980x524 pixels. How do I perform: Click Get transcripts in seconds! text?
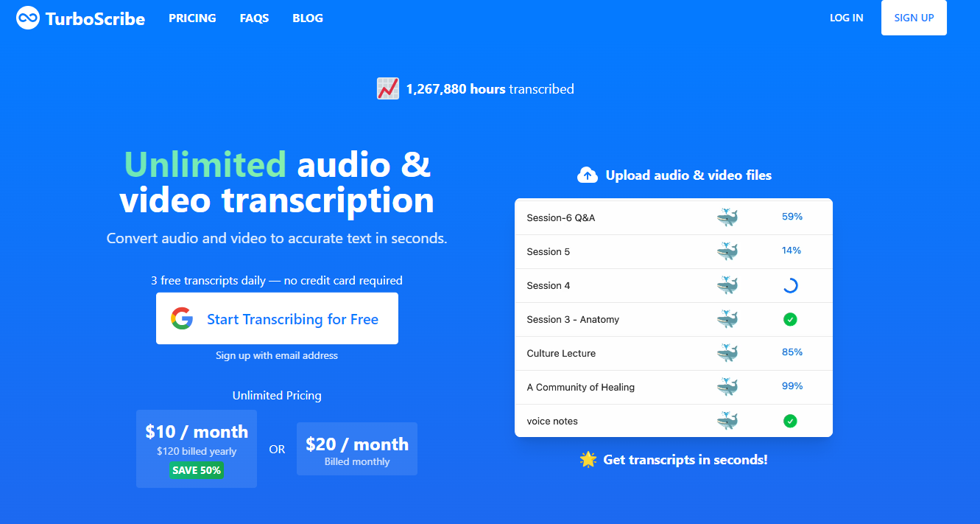click(685, 460)
